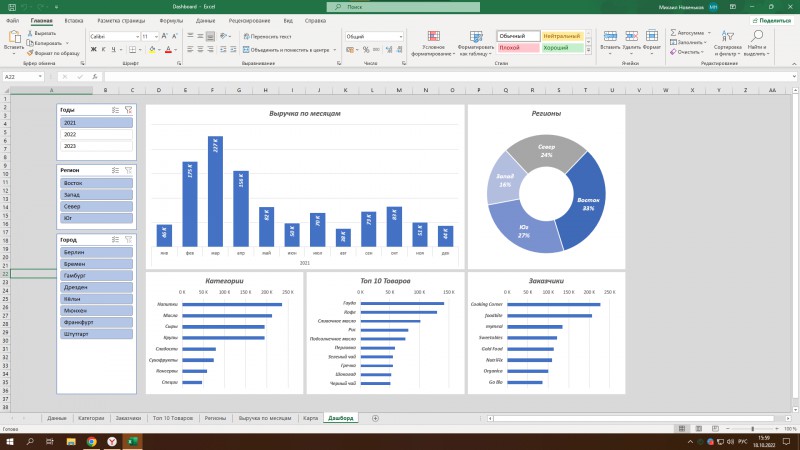Toggle 2022 in the Годы slicer
Image resolution: width=800 pixels, height=450 pixels.
(x=96, y=134)
